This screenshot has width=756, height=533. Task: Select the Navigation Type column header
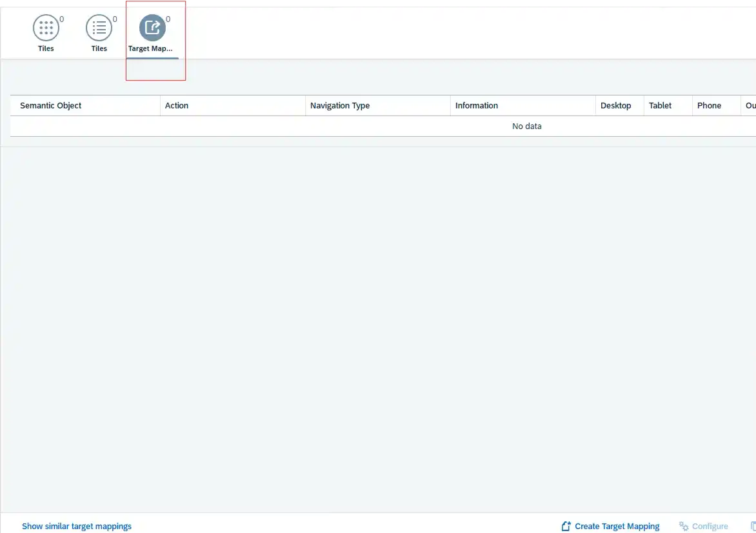click(340, 106)
